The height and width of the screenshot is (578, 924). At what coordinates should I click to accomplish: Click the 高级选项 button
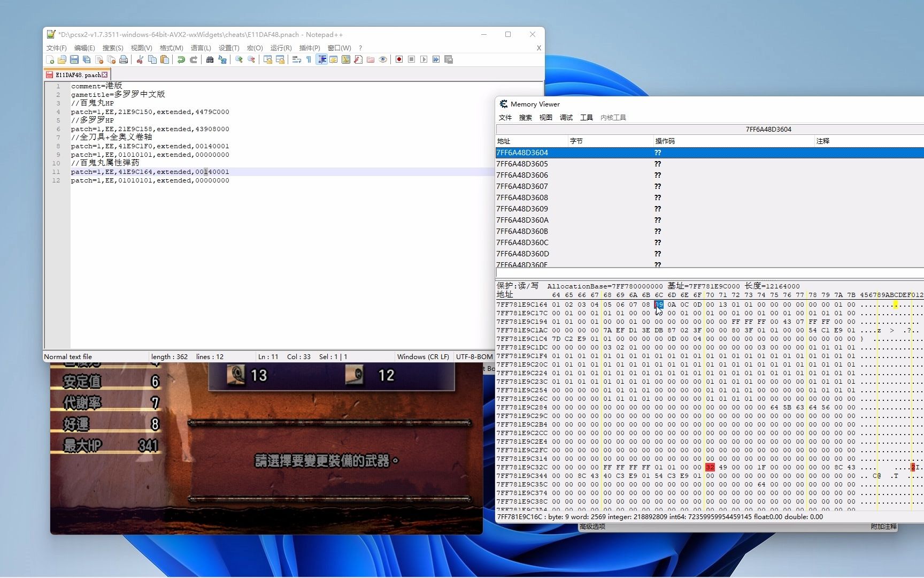592,527
